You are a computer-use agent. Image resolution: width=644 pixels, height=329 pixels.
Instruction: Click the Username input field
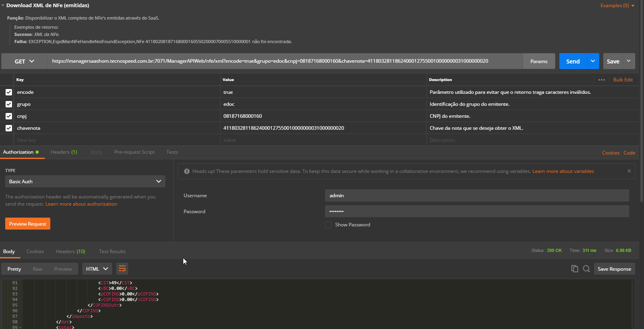coord(477,196)
